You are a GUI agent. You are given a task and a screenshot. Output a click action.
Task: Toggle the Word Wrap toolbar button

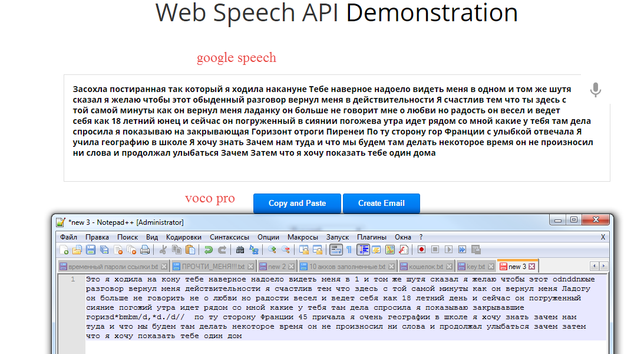[x=336, y=250]
